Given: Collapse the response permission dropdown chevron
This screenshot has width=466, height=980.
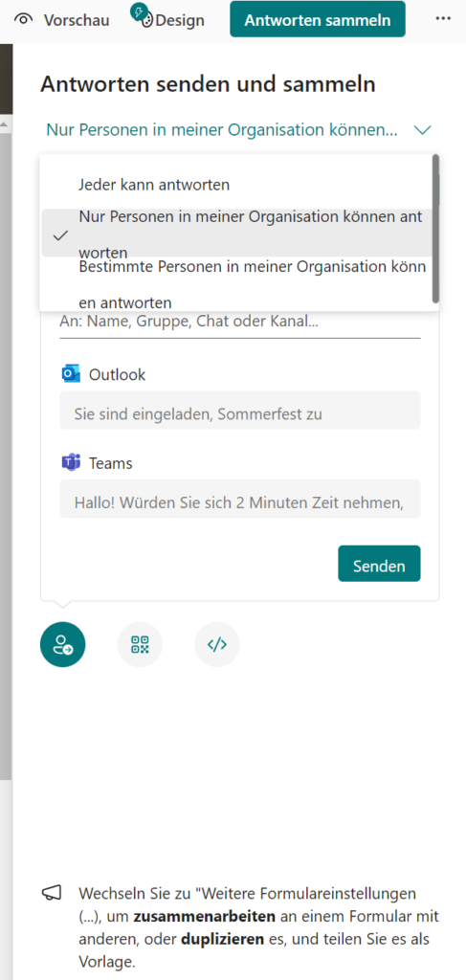Looking at the screenshot, I should (423, 130).
